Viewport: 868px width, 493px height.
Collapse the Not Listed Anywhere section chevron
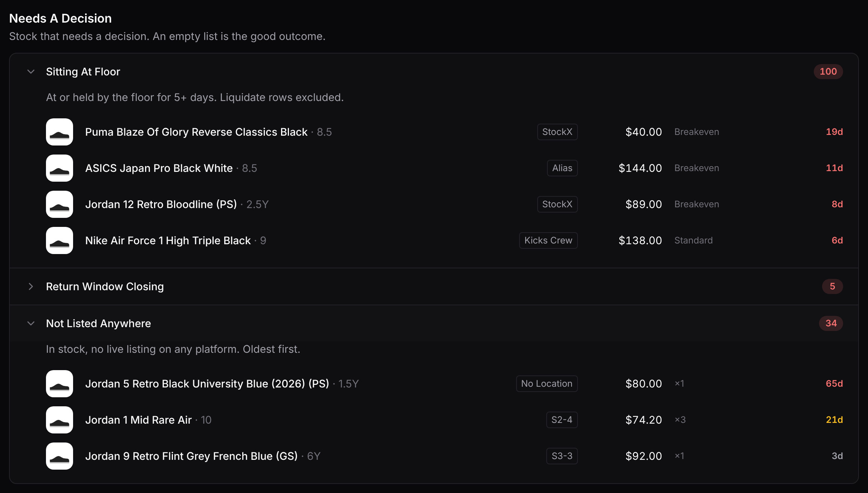pyautogui.click(x=31, y=323)
